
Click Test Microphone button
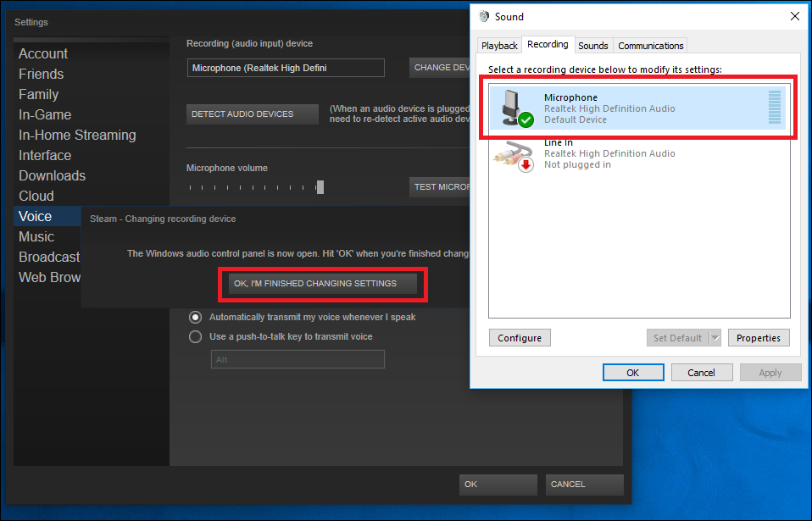coord(440,186)
